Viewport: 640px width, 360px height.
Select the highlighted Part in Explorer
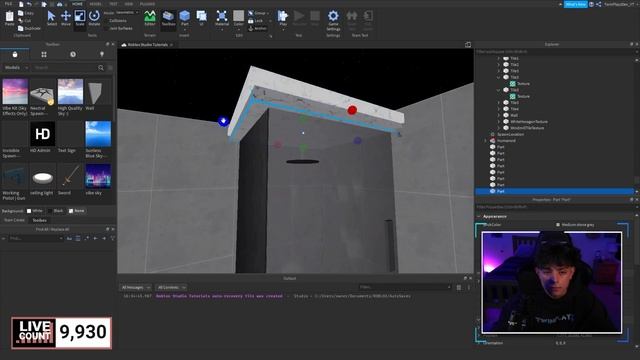(554, 191)
